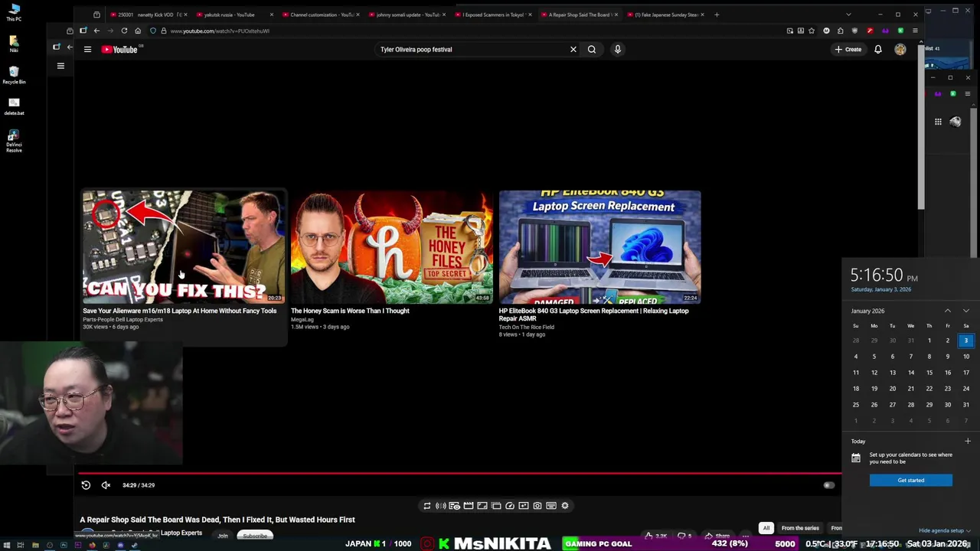Viewport: 980px width, 551px height.
Task: Open more actions ellipsis under video
Action: (746, 536)
